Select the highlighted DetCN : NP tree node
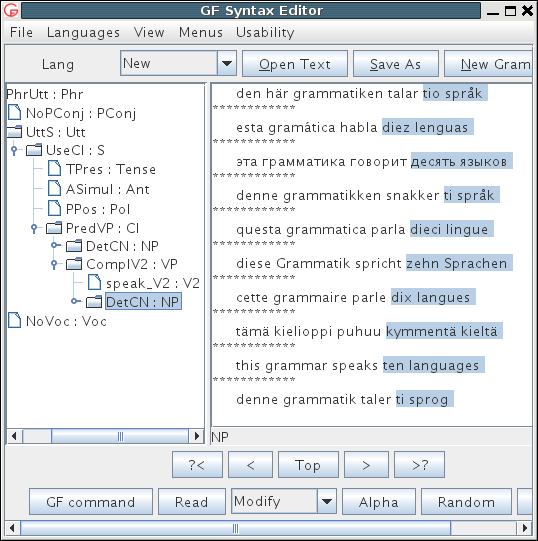Image resolution: width=538 pixels, height=541 pixels. (x=143, y=302)
